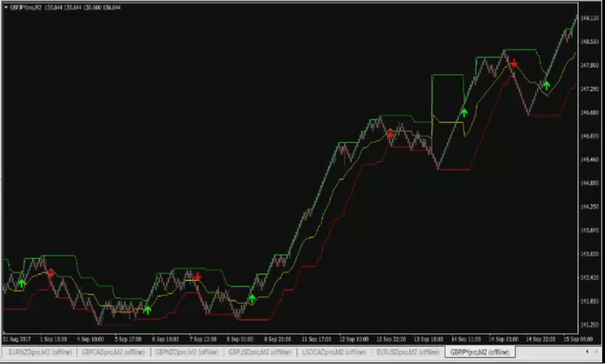Select the green up arrow near 6 Sep 10:00
605x364 pixels.
click(148, 310)
